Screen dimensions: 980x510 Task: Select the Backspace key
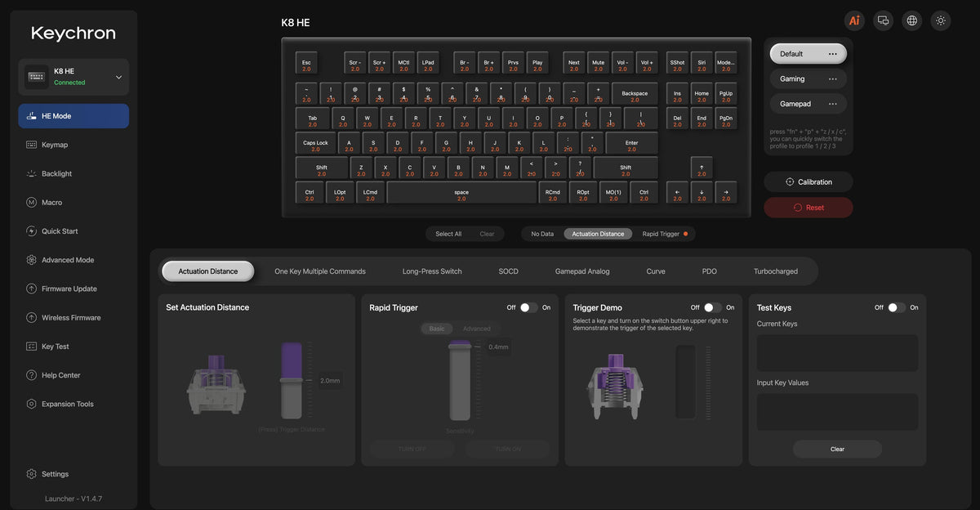(635, 95)
